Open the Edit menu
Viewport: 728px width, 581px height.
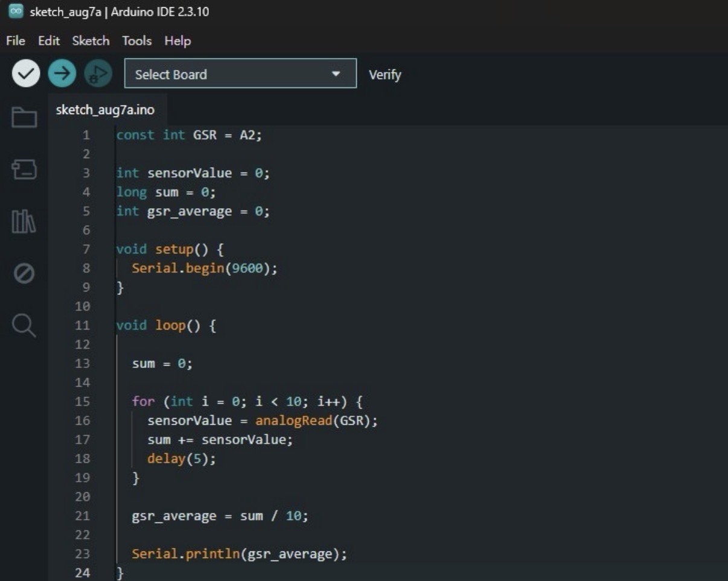tap(49, 41)
